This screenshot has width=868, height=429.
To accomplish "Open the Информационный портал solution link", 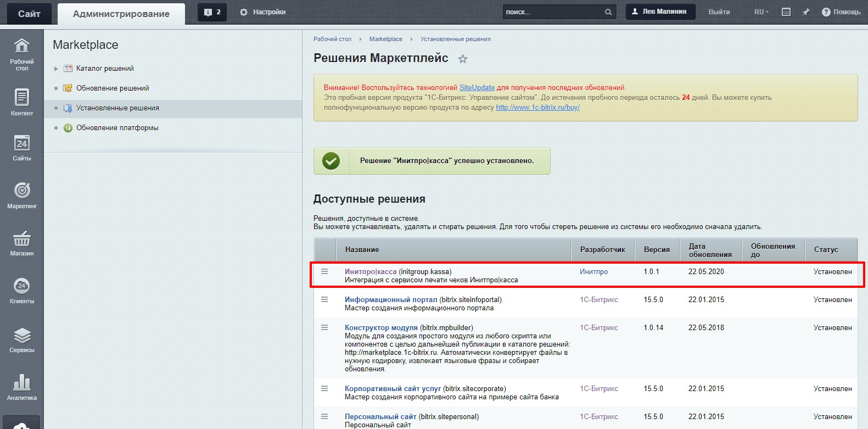I will click(x=391, y=299).
